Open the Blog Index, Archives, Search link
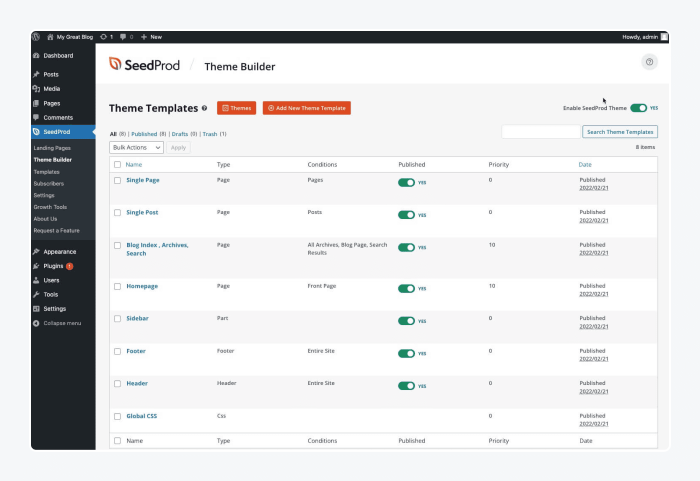 tap(157, 249)
